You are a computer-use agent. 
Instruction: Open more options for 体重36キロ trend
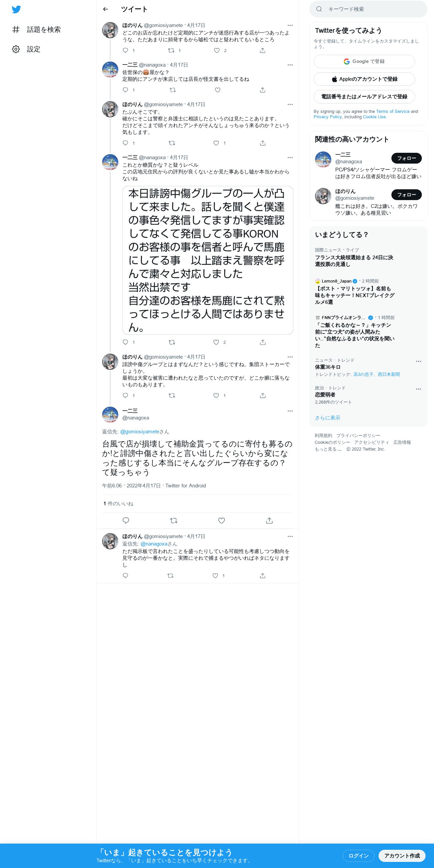[418, 361]
